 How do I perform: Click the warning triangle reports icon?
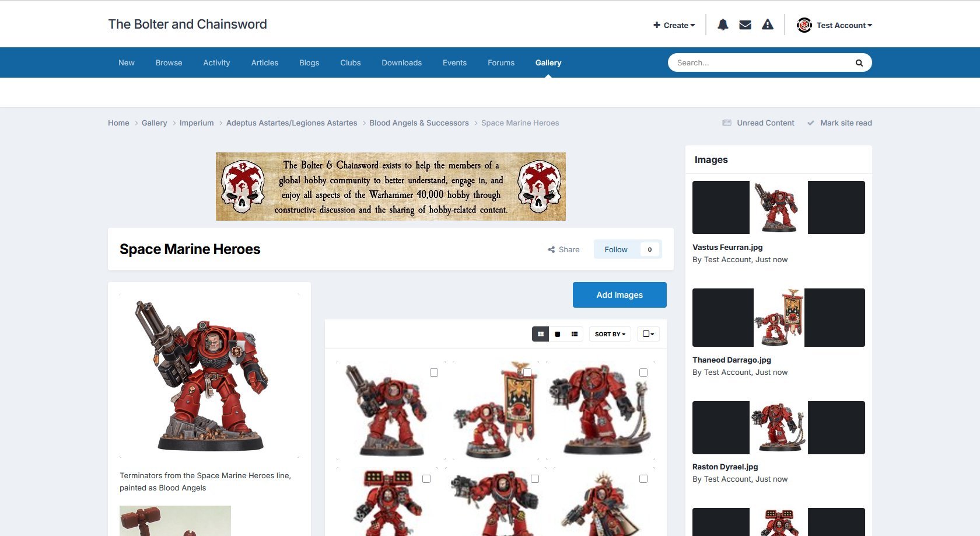(x=768, y=25)
